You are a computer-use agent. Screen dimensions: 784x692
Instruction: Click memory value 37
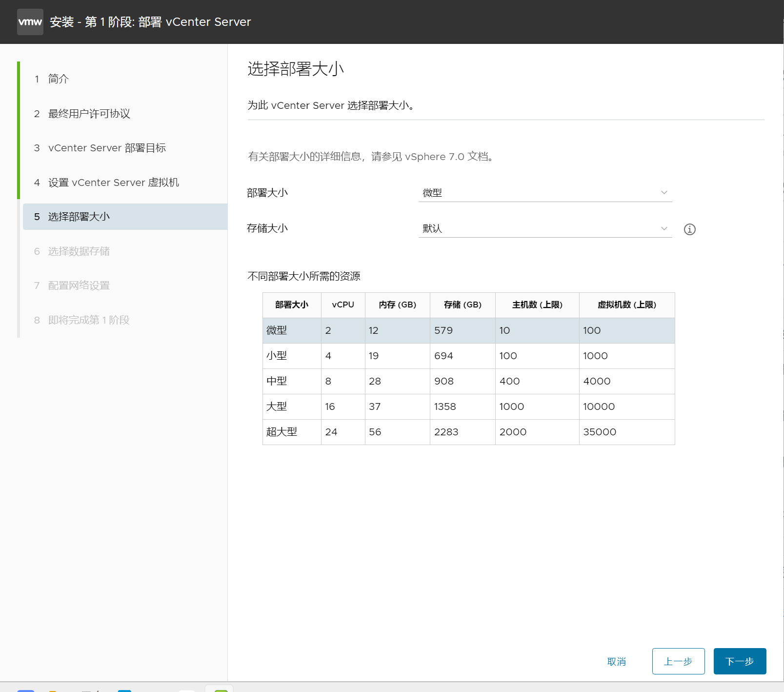(374, 407)
